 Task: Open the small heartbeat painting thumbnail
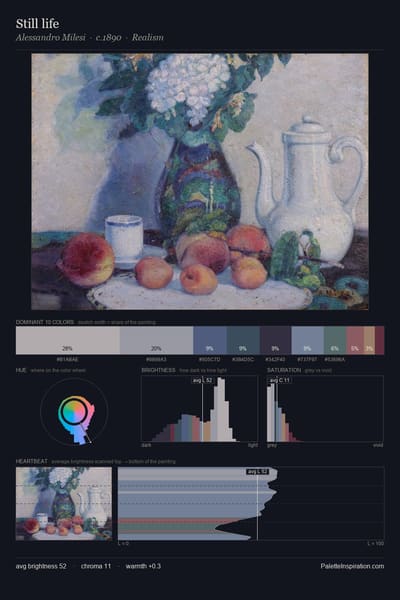(64, 504)
